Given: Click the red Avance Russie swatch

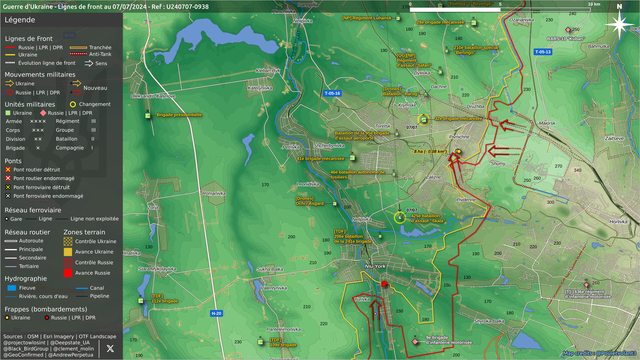Looking at the screenshot, I should (68, 273).
